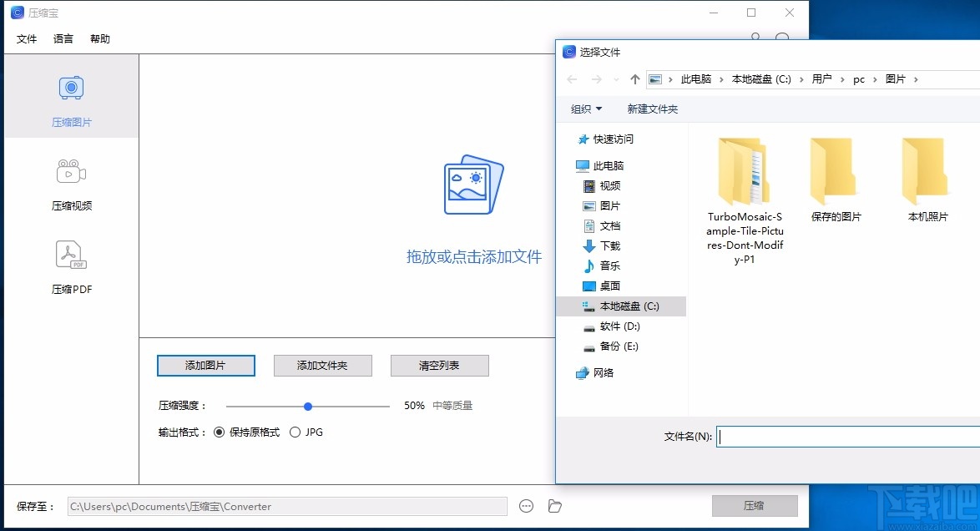The width and height of the screenshot is (980, 531).
Task: Open the 压缩视频 video compression mode
Action: point(71,185)
